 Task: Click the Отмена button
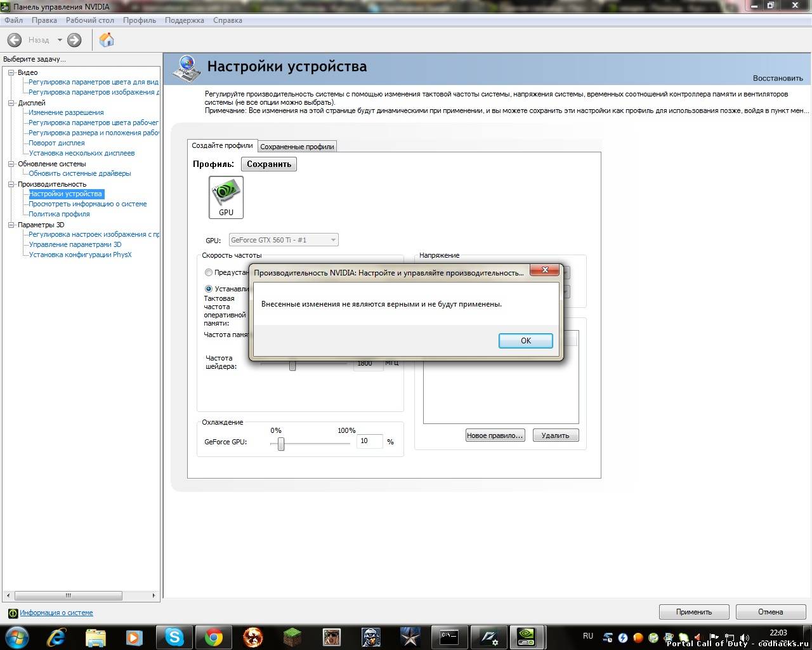[x=771, y=612]
